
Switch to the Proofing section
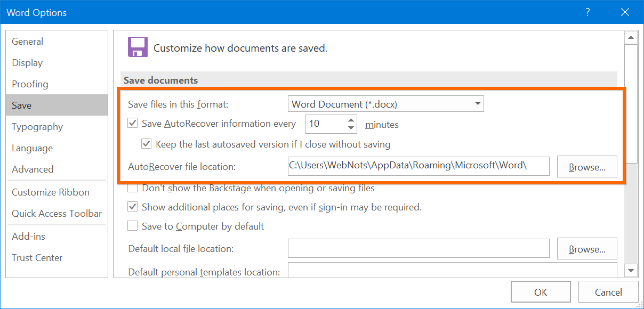point(30,84)
